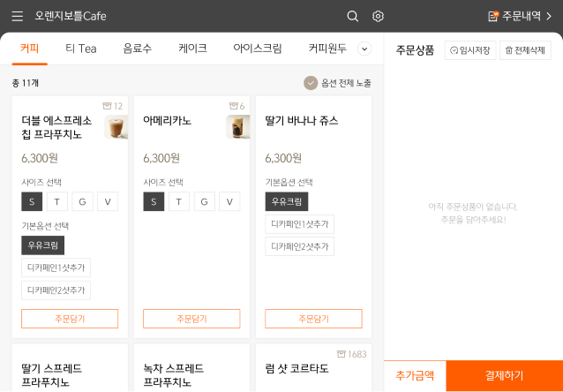Open the hamburger menu

click(x=17, y=16)
